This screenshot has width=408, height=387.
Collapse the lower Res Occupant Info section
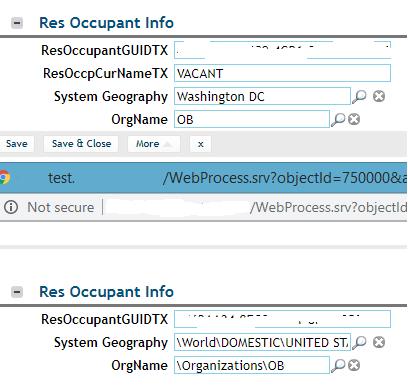pos(17,292)
